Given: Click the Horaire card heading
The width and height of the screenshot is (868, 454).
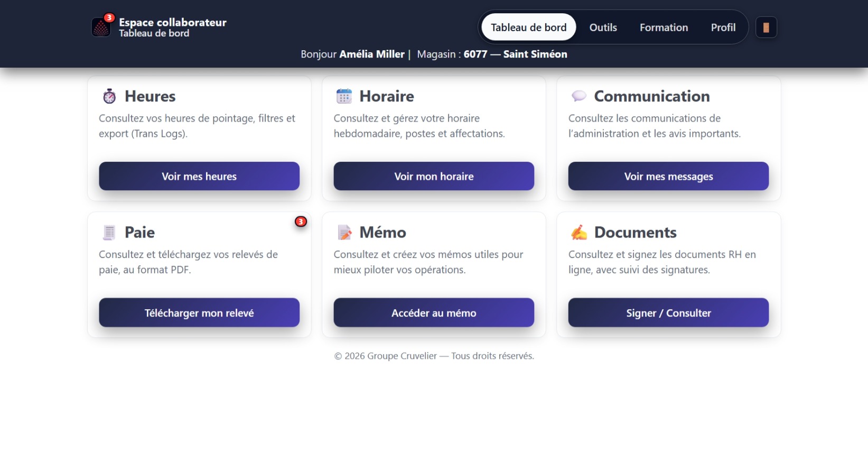Looking at the screenshot, I should (387, 96).
